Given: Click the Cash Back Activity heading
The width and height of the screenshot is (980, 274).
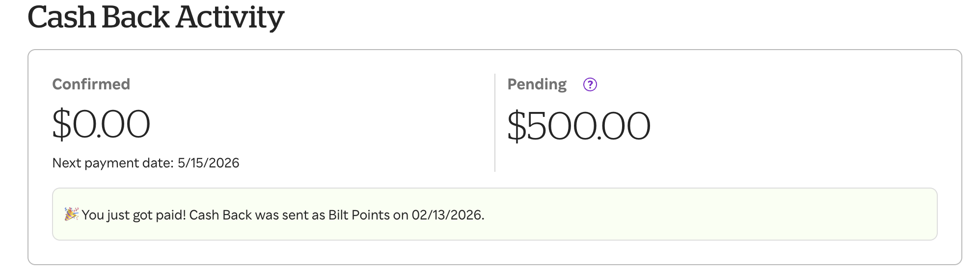Looking at the screenshot, I should (156, 18).
